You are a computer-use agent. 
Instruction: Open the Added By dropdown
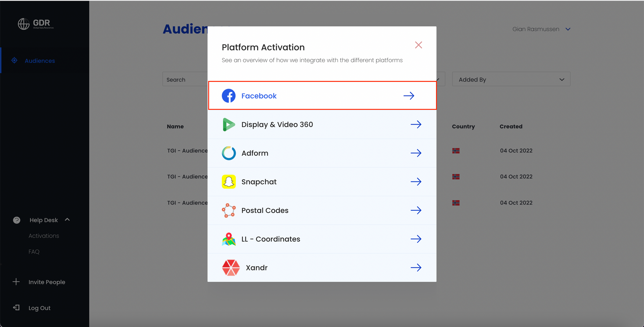511,79
